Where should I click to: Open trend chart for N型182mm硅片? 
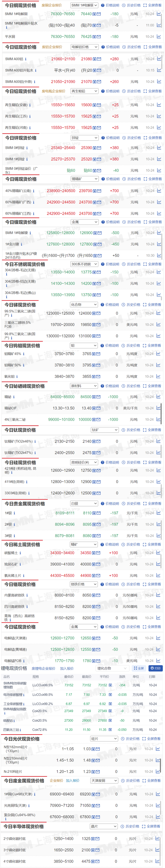click(157, 749)
